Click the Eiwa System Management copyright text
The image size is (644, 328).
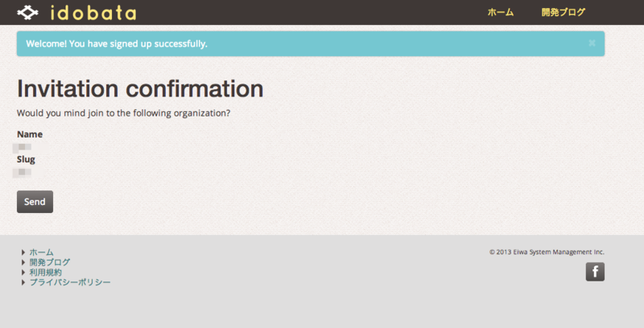[547, 252]
